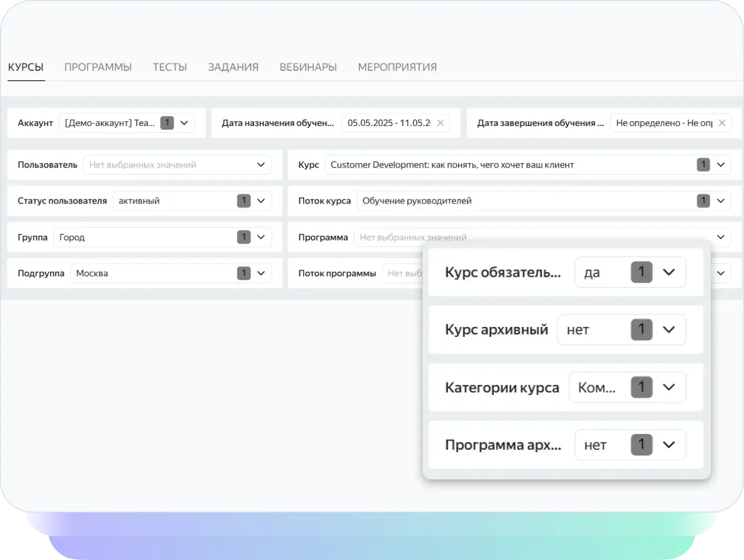
Task: Clear the Дата назначения обучения date range
Action: coord(441,123)
